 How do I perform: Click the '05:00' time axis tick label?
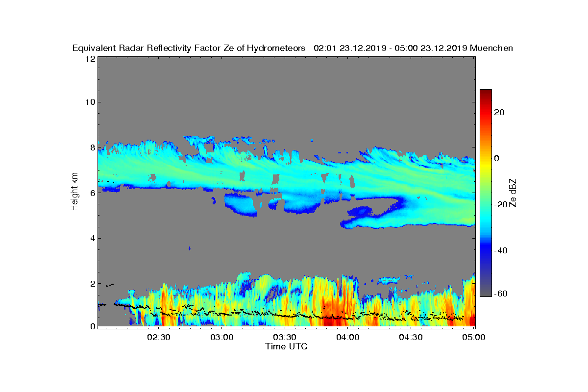click(474, 338)
